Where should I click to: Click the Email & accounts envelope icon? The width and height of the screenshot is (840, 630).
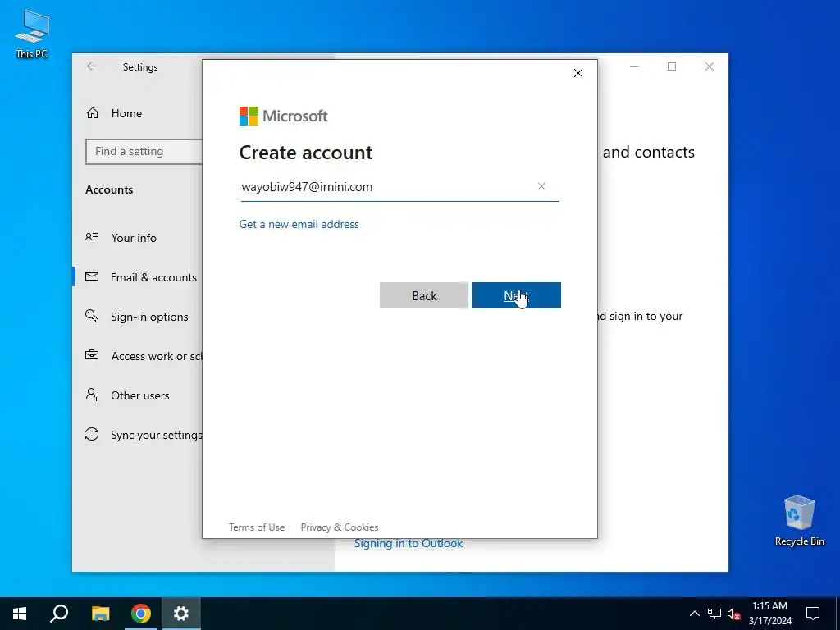coord(92,276)
